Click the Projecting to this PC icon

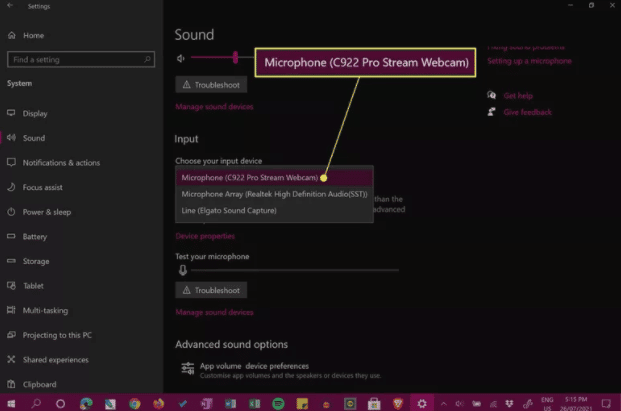(11, 335)
